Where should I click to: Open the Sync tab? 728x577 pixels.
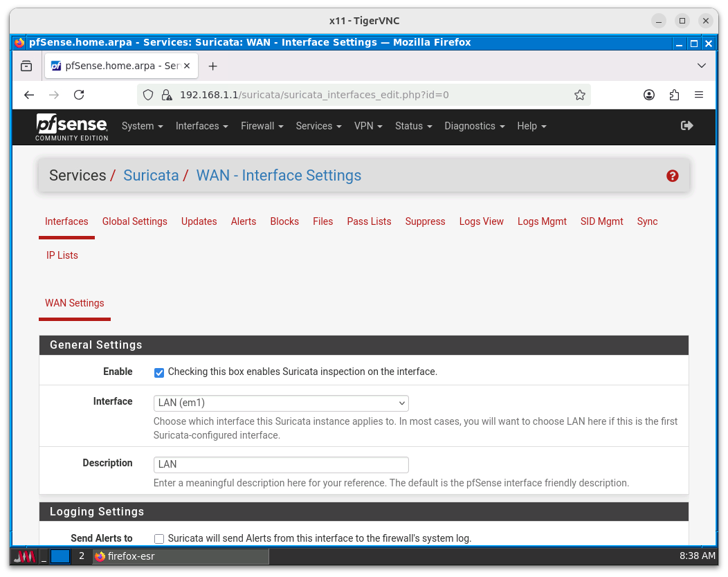pyautogui.click(x=647, y=222)
